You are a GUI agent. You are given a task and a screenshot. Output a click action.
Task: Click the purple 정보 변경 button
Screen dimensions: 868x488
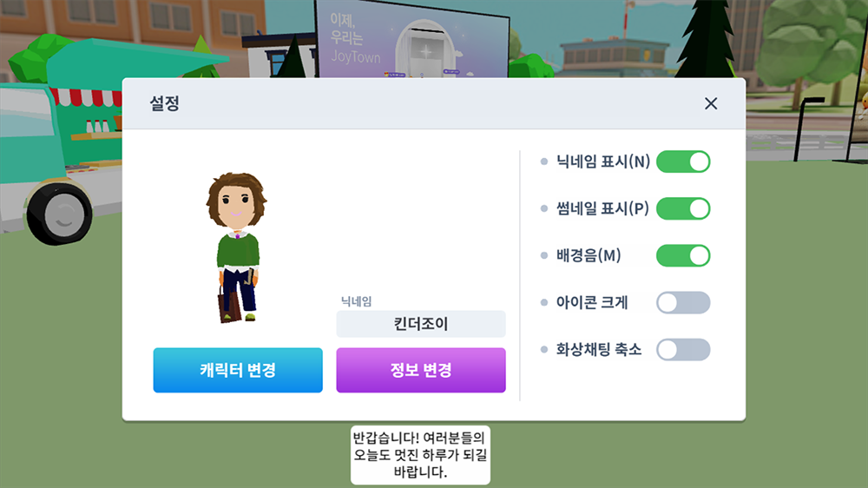421,370
